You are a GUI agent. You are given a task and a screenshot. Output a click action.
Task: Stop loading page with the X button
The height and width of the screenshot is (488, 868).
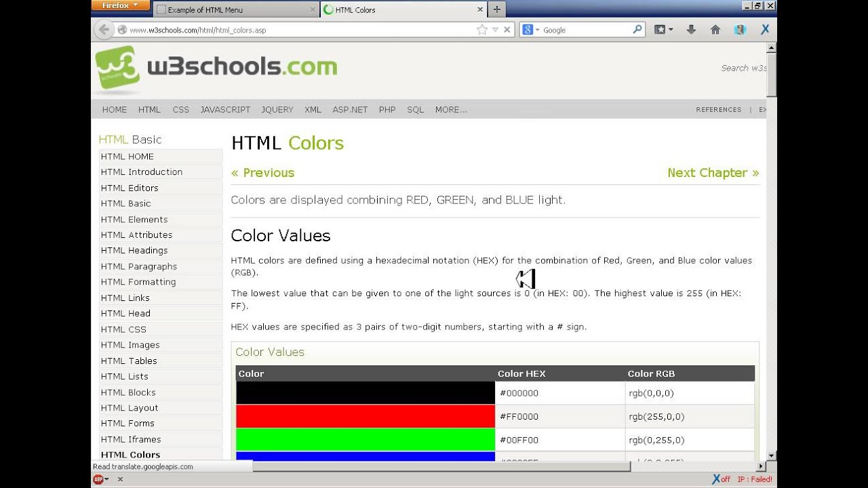pyautogui.click(x=507, y=30)
